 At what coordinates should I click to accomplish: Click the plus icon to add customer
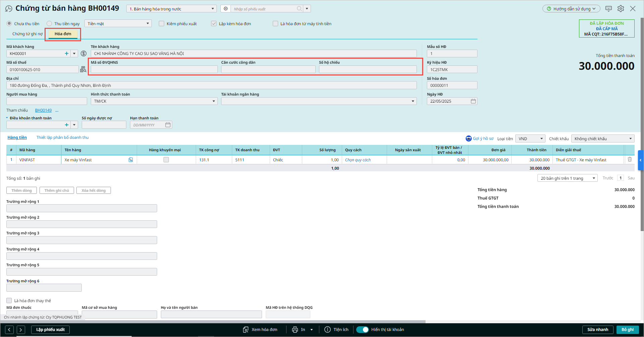coord(67,54)
